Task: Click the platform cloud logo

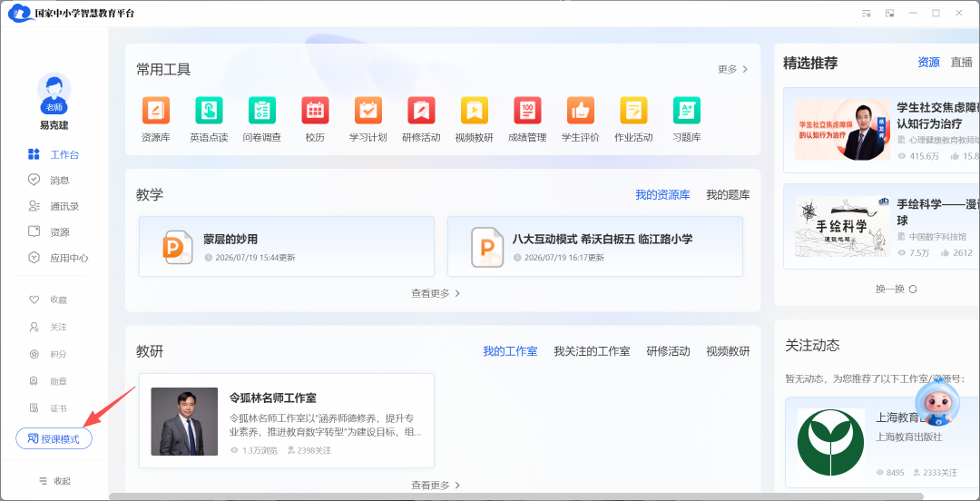Action: tap(21, 13)
